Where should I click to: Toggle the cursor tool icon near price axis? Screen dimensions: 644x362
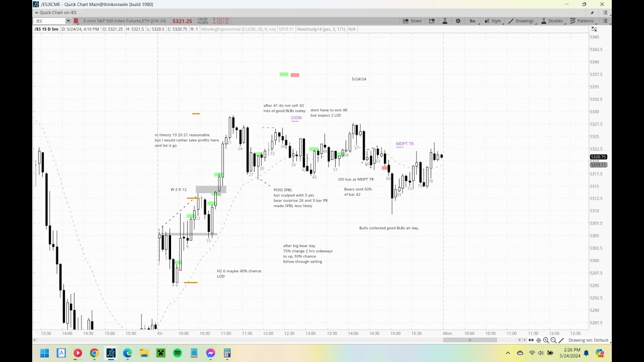coord(594,29)
